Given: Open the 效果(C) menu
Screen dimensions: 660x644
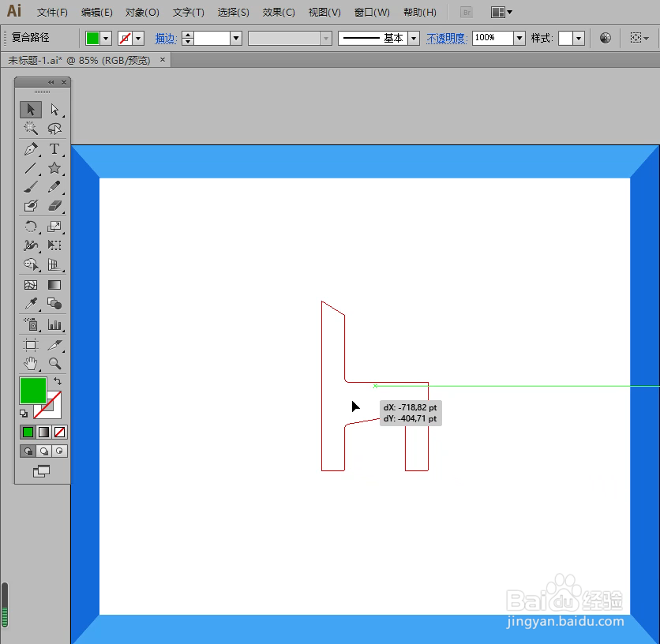Looking at the screenshot, I should pyautogui.click(x=279, y=13).
